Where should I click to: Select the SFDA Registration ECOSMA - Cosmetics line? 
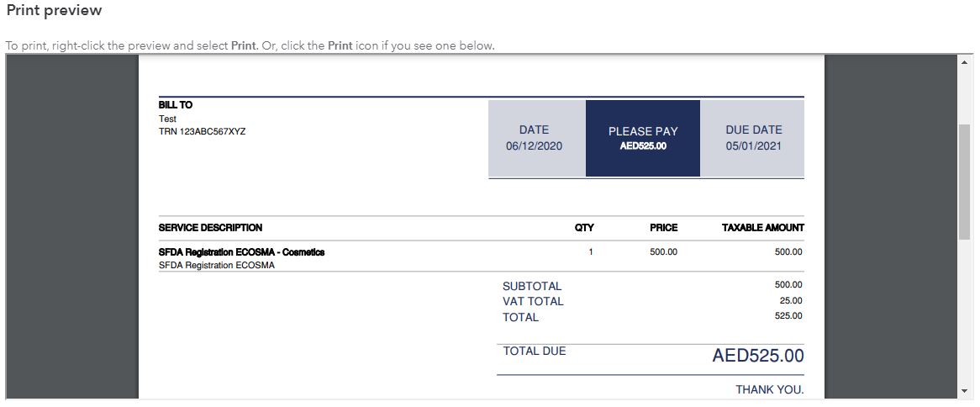click(241, 252)
